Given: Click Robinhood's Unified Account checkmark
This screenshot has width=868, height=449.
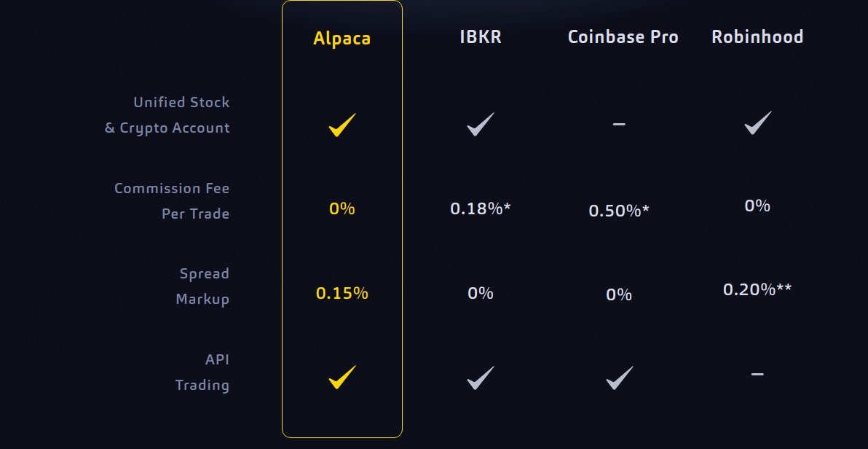Looking at the screenshot, I should click(x=757, y=122).
